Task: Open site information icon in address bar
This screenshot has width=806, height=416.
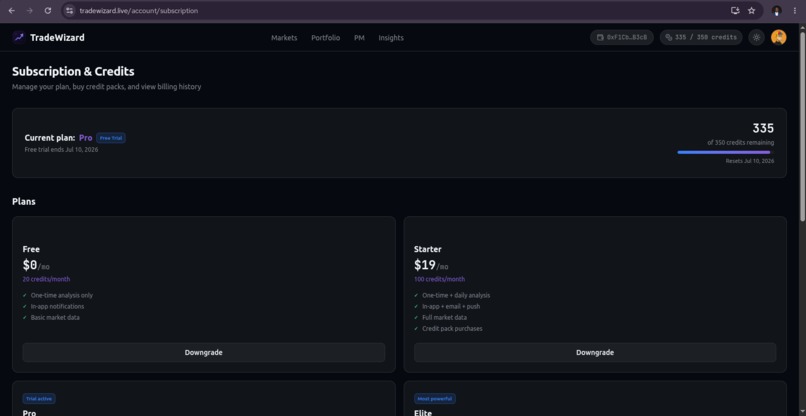Action: 70,10
